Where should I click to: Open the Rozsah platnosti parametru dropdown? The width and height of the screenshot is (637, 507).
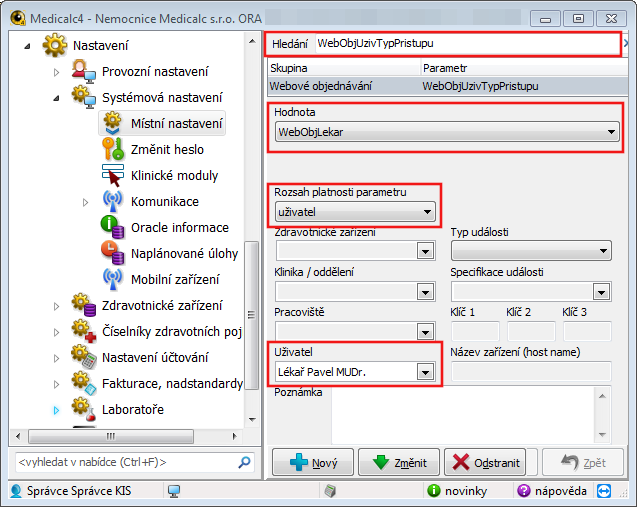[x=428, y=211]
